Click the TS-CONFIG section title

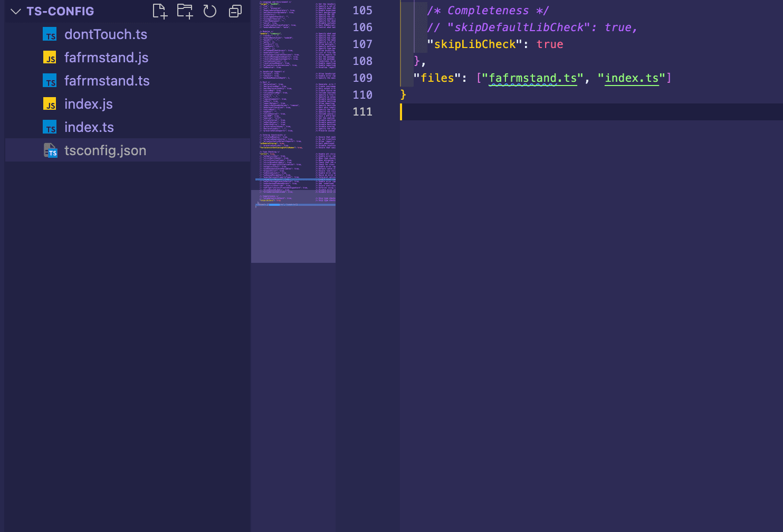(x=60, y=11)
